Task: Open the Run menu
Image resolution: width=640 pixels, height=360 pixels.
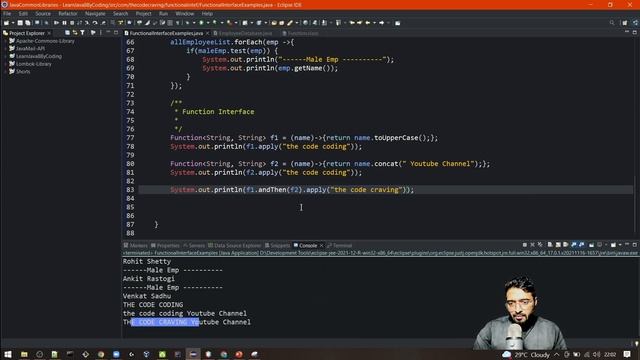Action: point(164,13)
